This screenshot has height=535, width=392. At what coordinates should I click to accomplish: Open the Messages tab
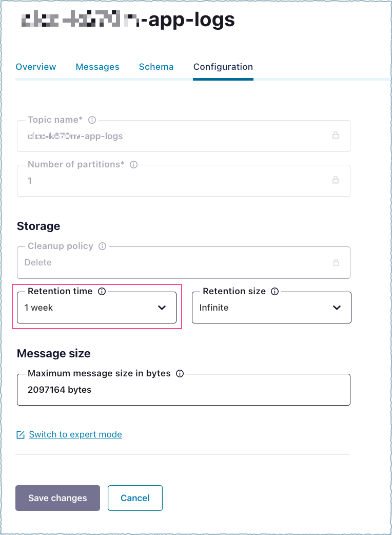(97, 67)
